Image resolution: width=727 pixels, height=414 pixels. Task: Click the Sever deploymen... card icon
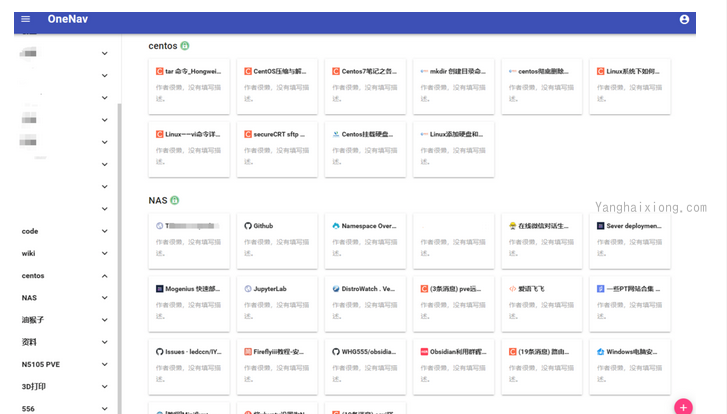coord(600,226)
